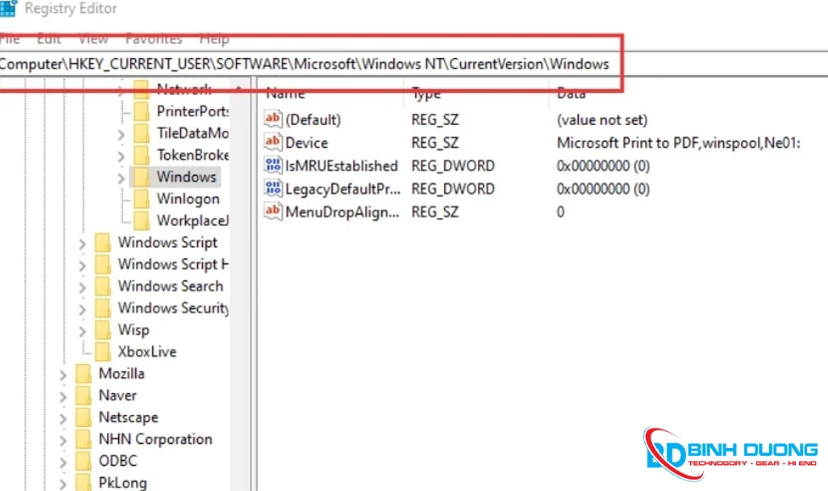Select the Device value name
The width and height of the screenshot is (828, 491).
307,143
